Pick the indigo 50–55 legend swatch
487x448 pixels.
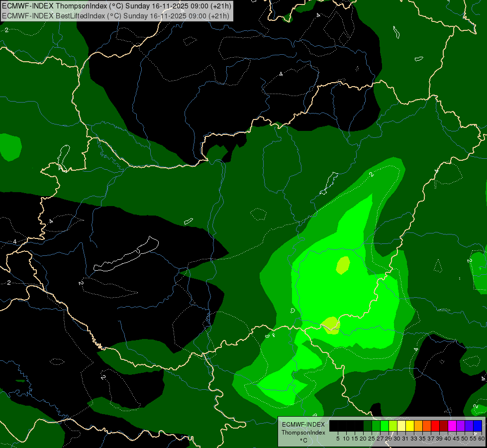tap(469, 426)
